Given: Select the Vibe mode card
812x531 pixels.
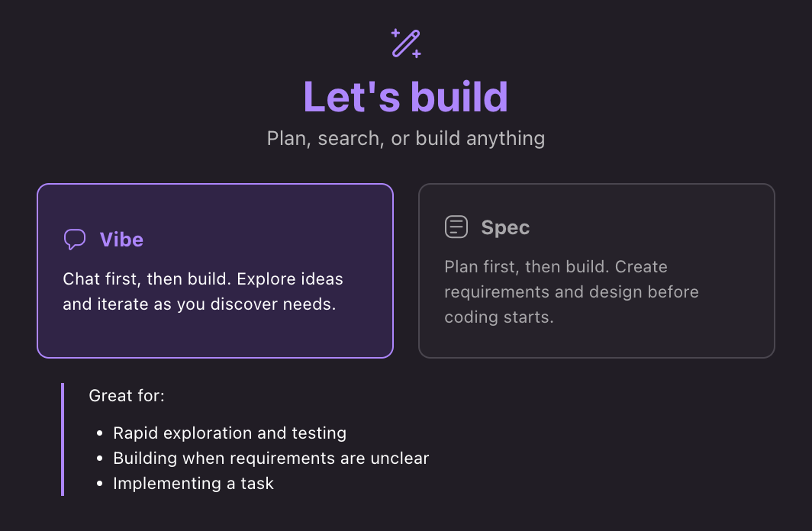Looking at the screenshot, I should tap(214, 336).
